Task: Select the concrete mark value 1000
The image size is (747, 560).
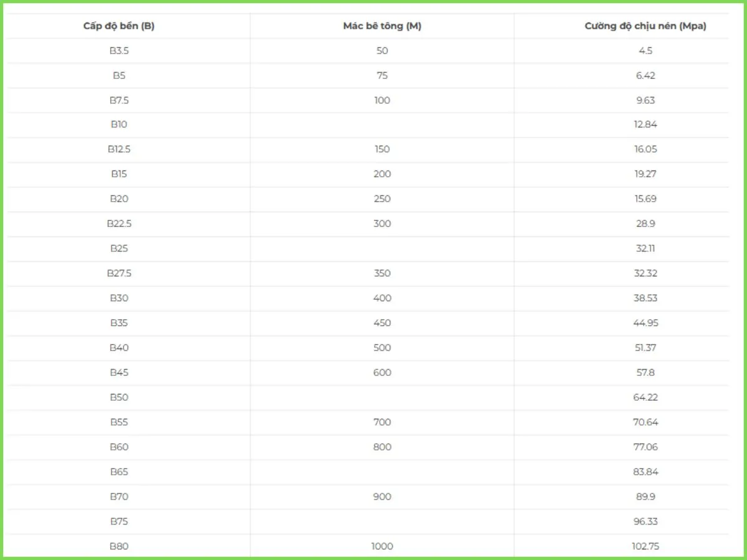Action: (x=382, y=546)
